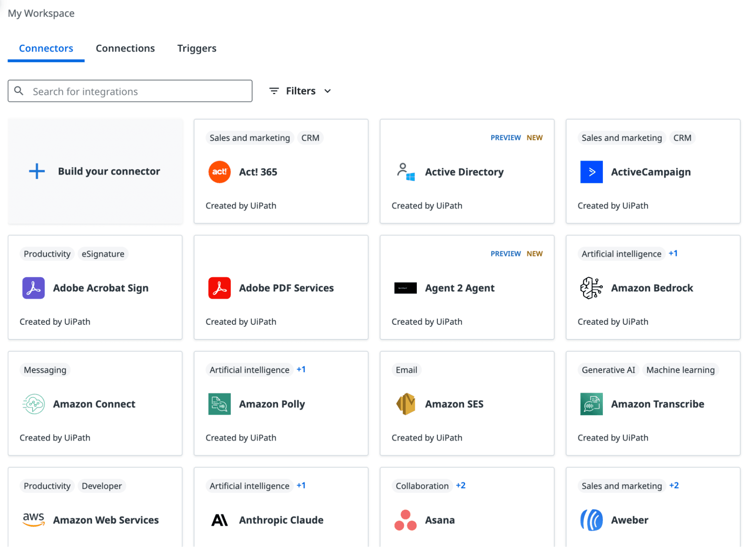Click the +2 tag on Aweber card
This screenshot has width=756, height=547.
coord(674,485)
